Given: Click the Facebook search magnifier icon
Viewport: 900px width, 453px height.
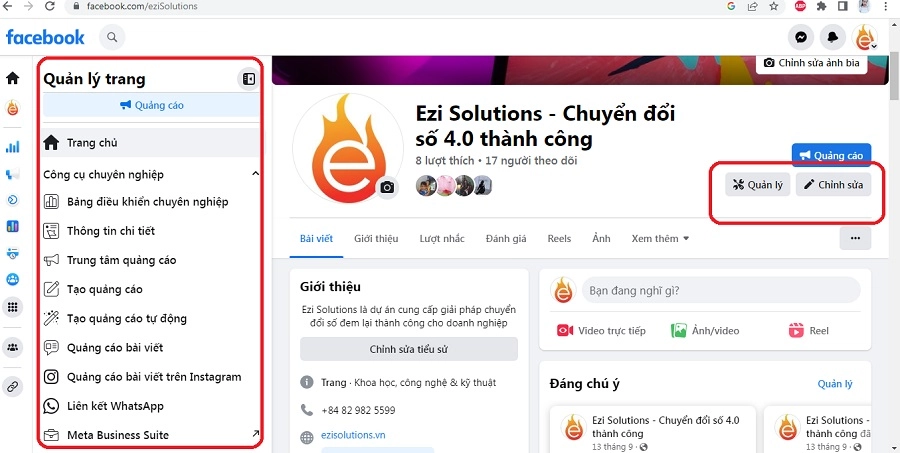Looking at the screenshot, I should 112,38.
